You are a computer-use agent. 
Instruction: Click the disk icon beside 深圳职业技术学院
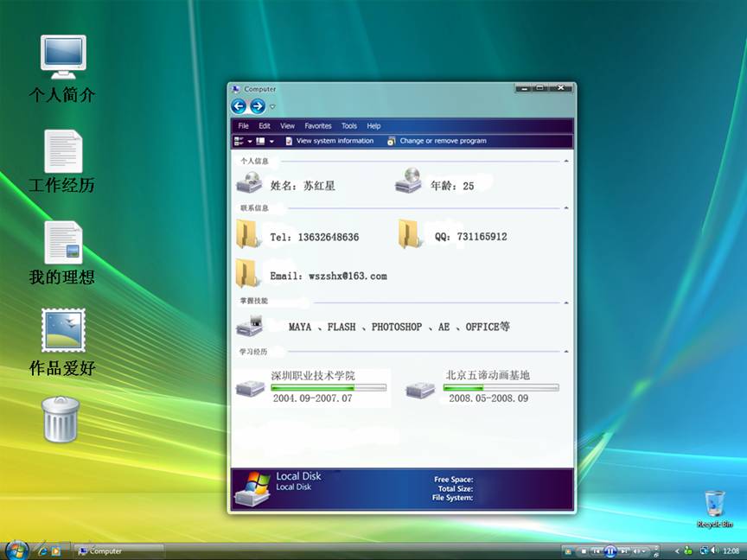tap(251, 388)
